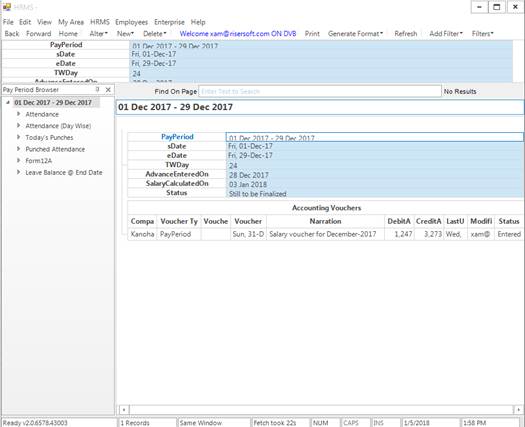Expand Leave Balance @ End Date node

click(18, 172)
